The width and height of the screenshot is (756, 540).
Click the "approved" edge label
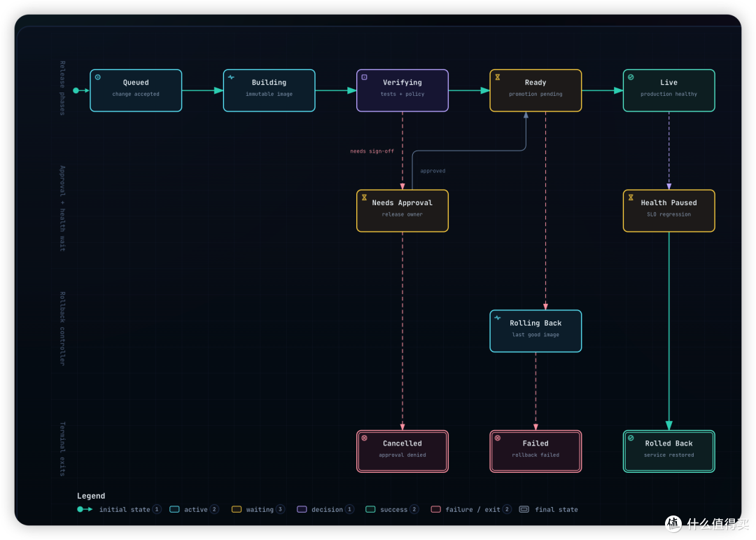click(433, 171)
